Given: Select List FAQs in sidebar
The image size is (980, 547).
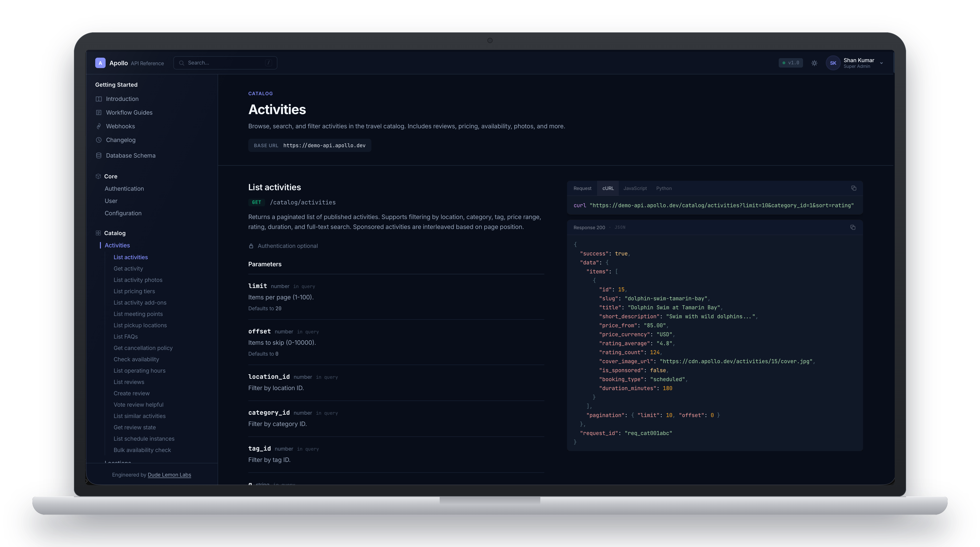Looking at the screenshot, I should pos(125,337).
